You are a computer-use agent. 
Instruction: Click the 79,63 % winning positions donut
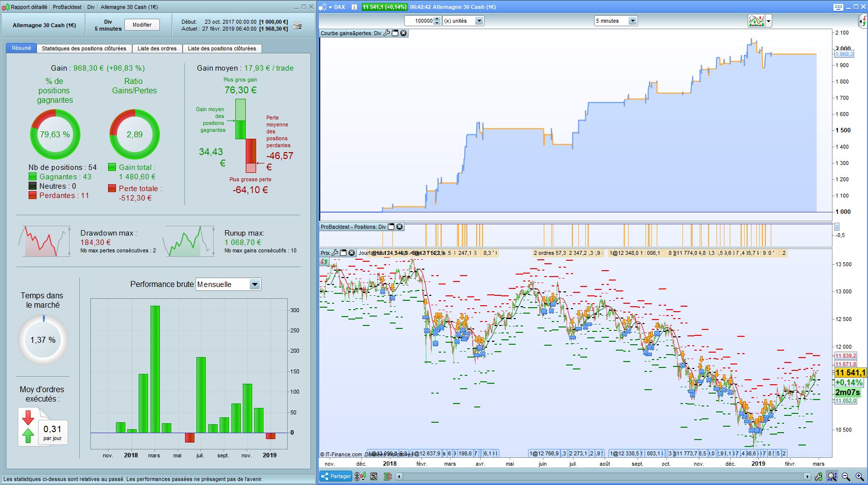(55, 134)
